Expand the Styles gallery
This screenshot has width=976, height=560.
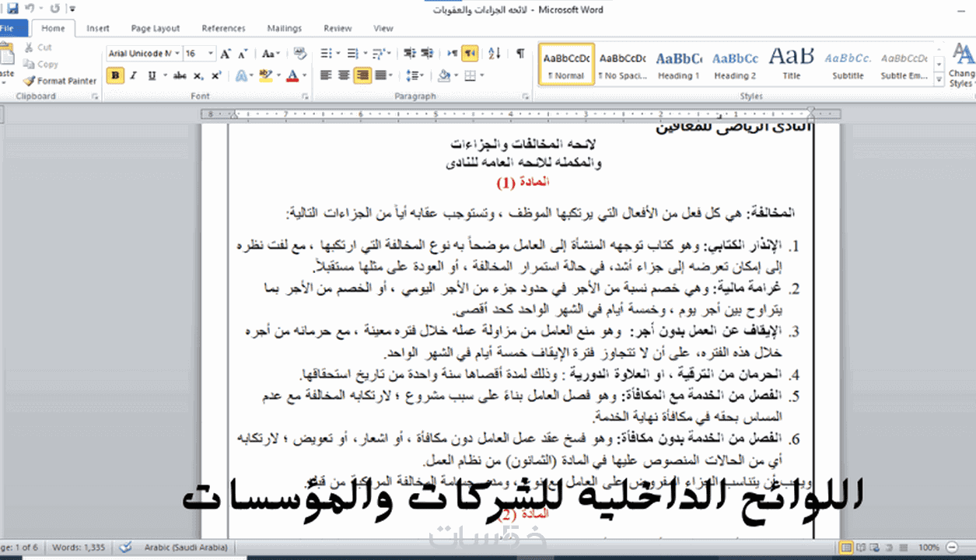point(939,79)
